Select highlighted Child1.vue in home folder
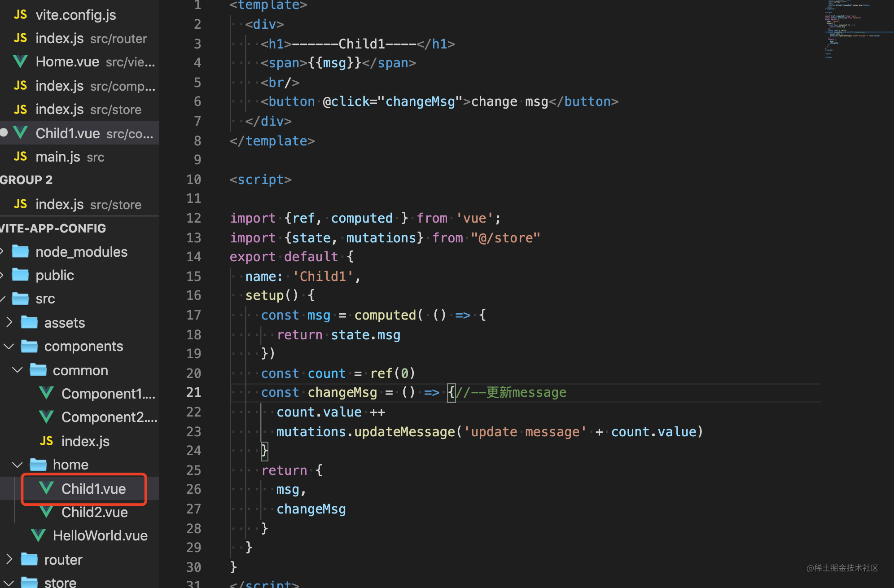 click(93, 489)
